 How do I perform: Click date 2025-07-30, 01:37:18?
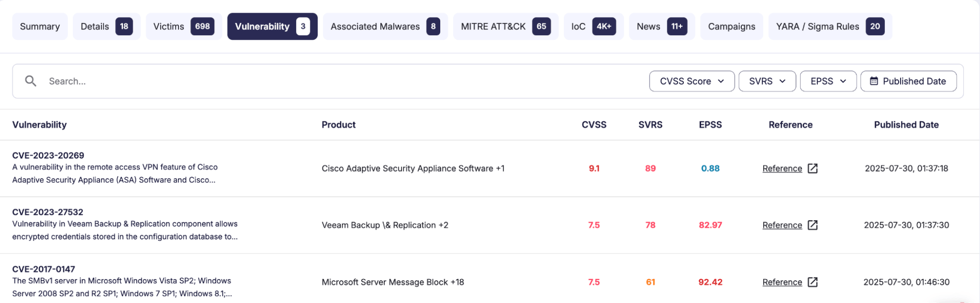(906, 168)
